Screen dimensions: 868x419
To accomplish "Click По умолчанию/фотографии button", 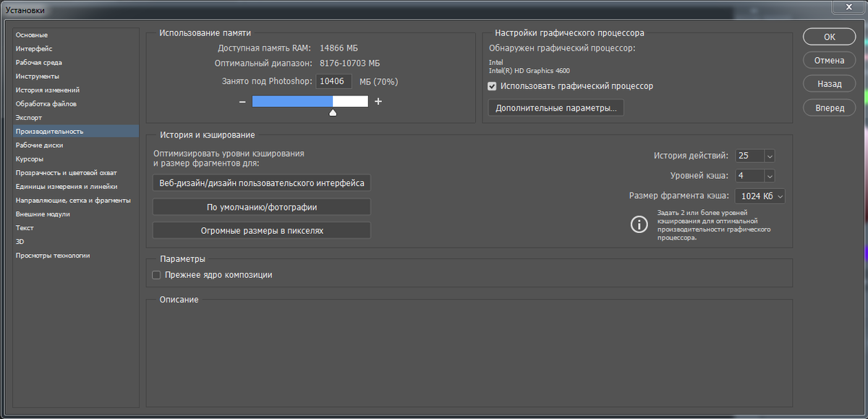I will 262,207.
